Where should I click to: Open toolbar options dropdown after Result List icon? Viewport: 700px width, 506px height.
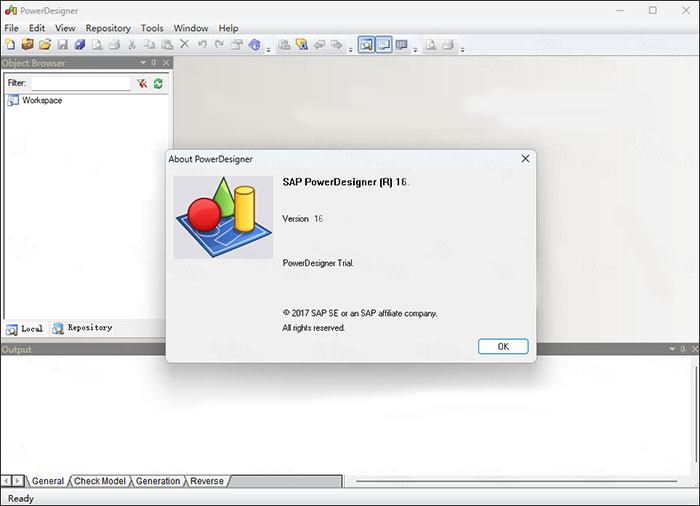[415, 49]
